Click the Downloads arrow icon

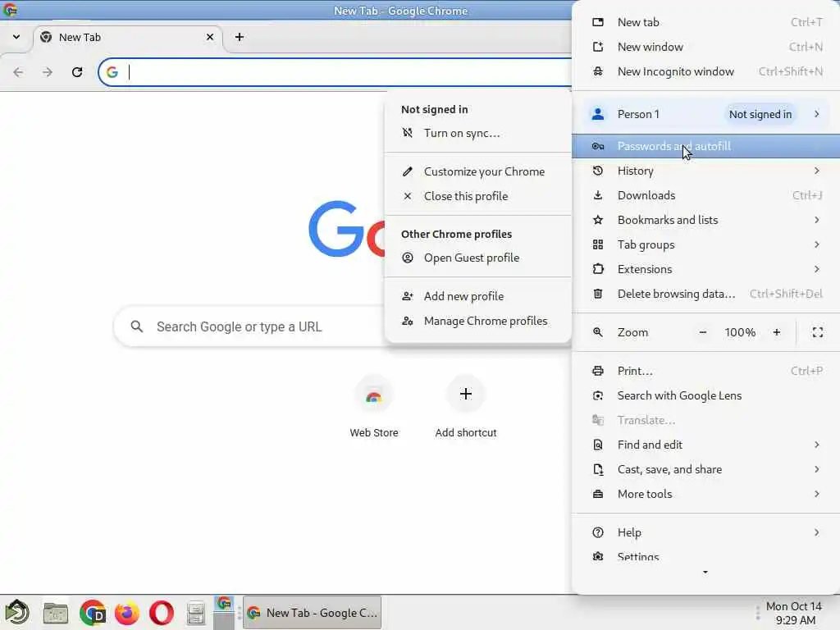click(598, 195)
